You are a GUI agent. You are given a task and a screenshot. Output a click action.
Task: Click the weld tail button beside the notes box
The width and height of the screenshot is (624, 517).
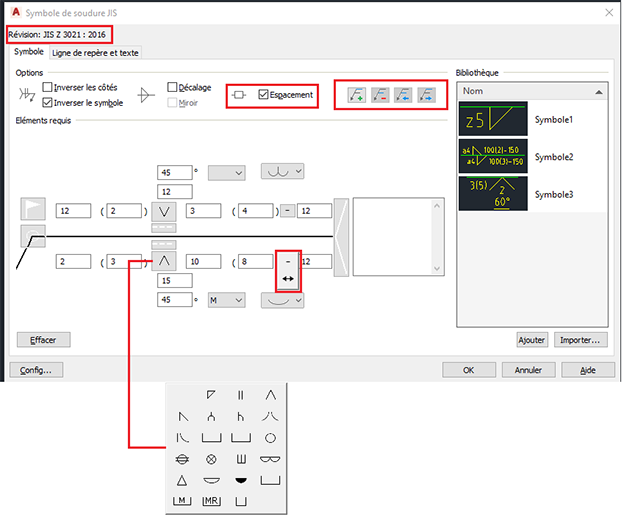pos(341,237)
